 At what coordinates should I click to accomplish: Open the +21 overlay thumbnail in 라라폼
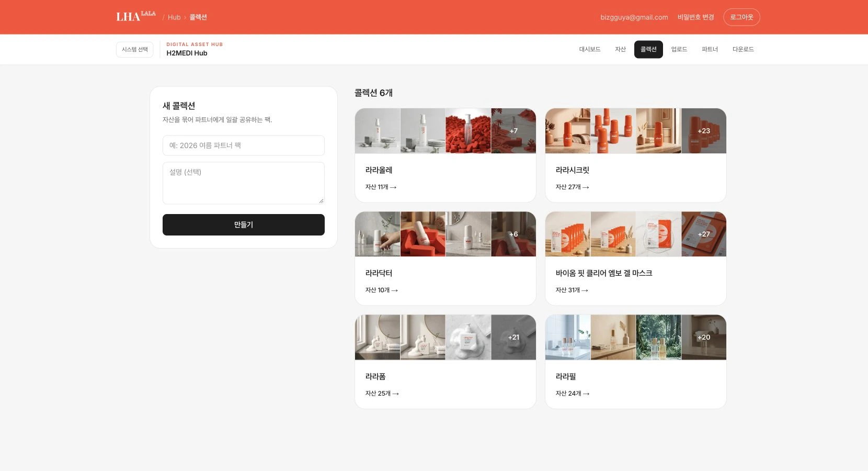(513, 337)
